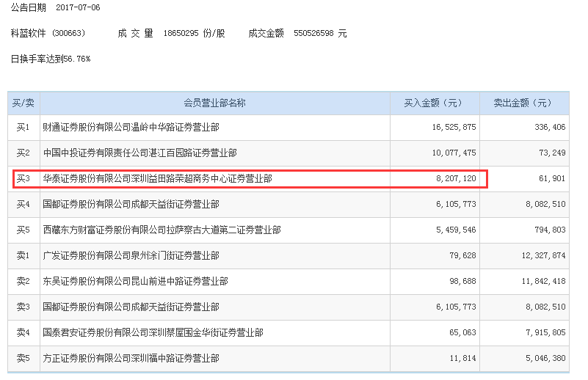This screenshot has height=380, width=588.
Task: Click sell amount 61,901
Action: tap(552, 179)
